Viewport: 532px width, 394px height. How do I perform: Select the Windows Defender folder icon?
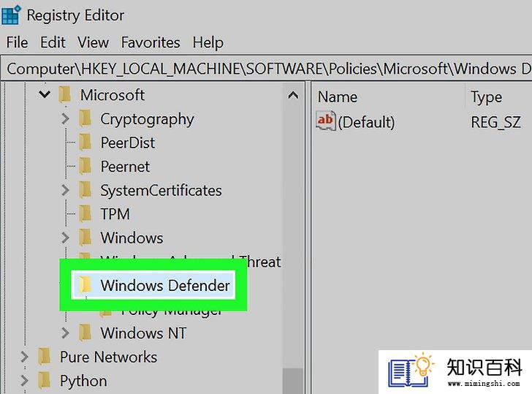pyautogui.click(x=85, y=285)
